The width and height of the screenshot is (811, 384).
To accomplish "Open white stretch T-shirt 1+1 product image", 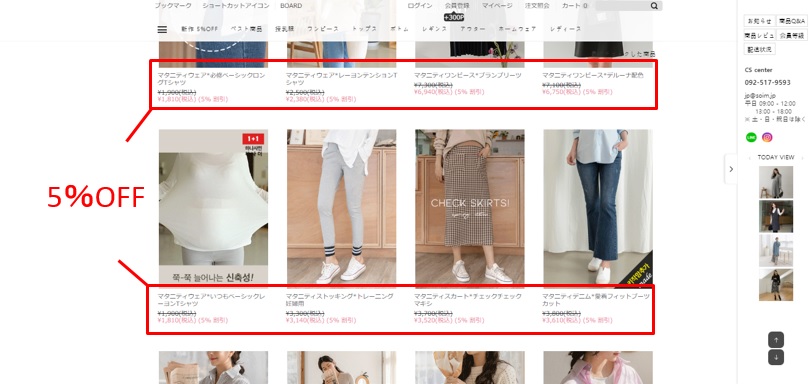I will tap(214, 208).
